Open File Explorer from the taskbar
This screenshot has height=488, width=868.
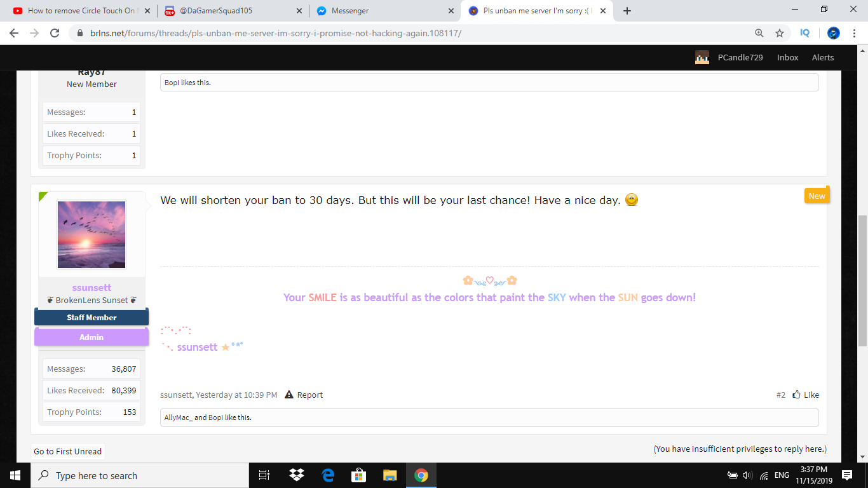(390, 475)
